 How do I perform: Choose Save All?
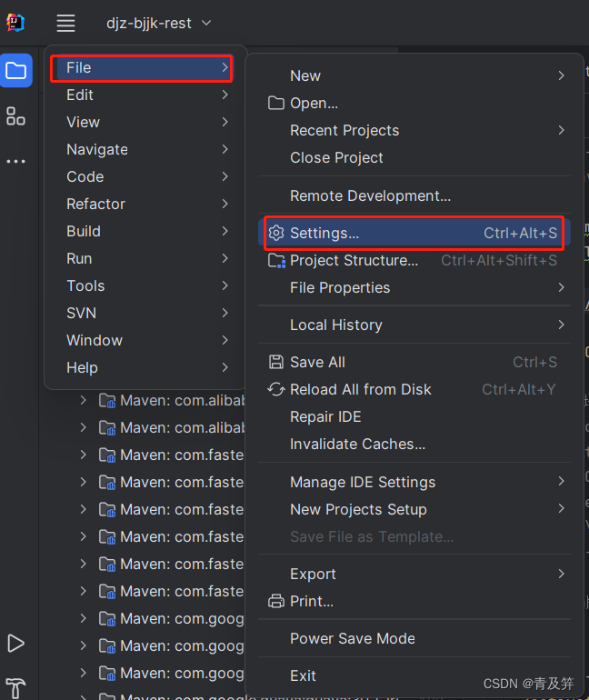(414, 362)
